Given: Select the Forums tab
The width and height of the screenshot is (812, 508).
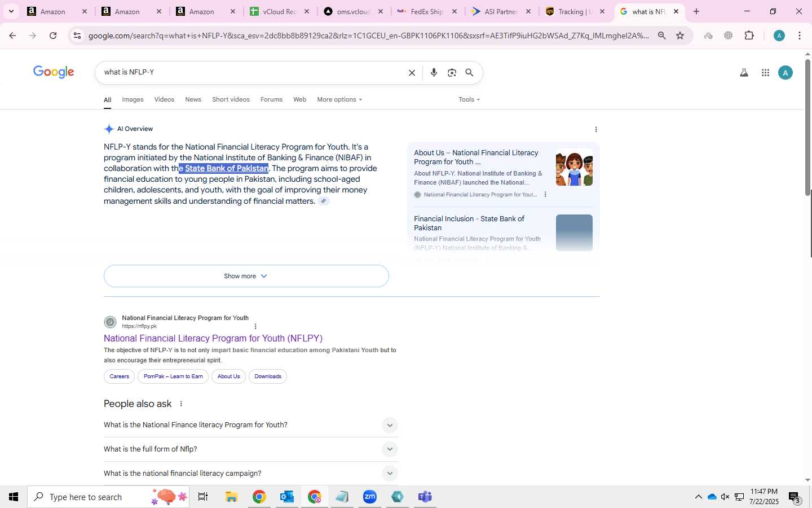Looking at the screenshot, I should [x=271, y=99].
